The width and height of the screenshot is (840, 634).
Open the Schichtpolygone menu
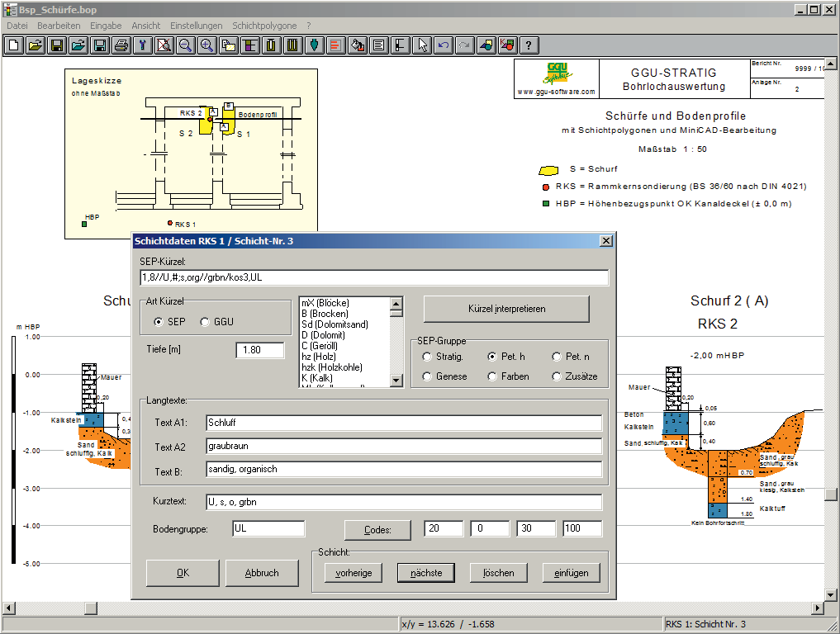point(264,26)
